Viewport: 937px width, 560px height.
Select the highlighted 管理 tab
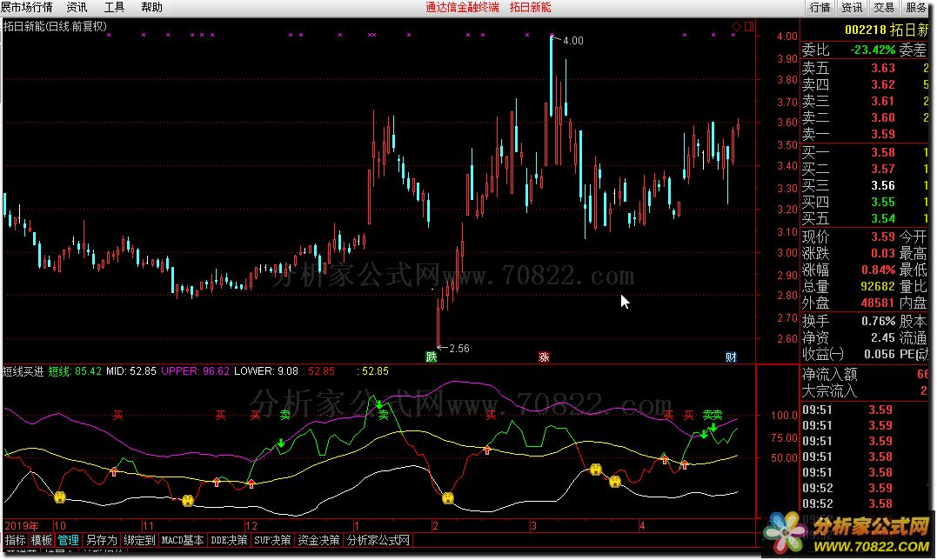coord(68,540)
